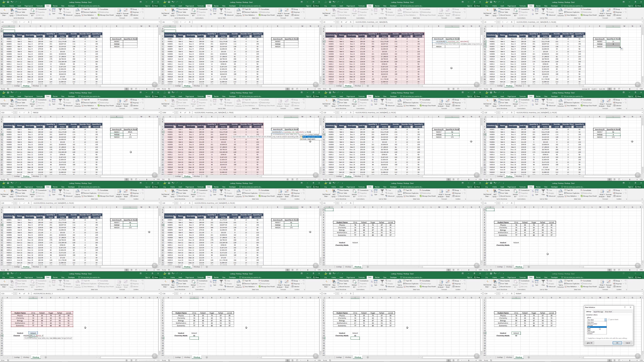Click Connections icon in the #N/A window
Screen dimensions: 644x362
click(36, 100)
